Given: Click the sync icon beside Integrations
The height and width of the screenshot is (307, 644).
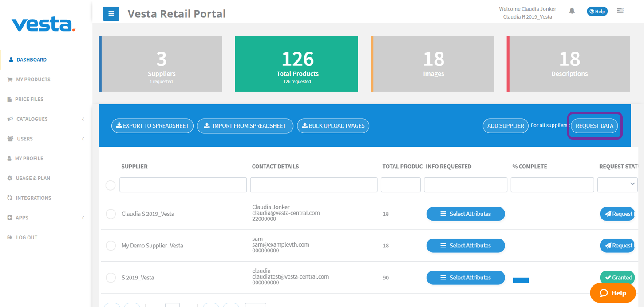Looking at the screenshot, I should [x=10, y=198].
